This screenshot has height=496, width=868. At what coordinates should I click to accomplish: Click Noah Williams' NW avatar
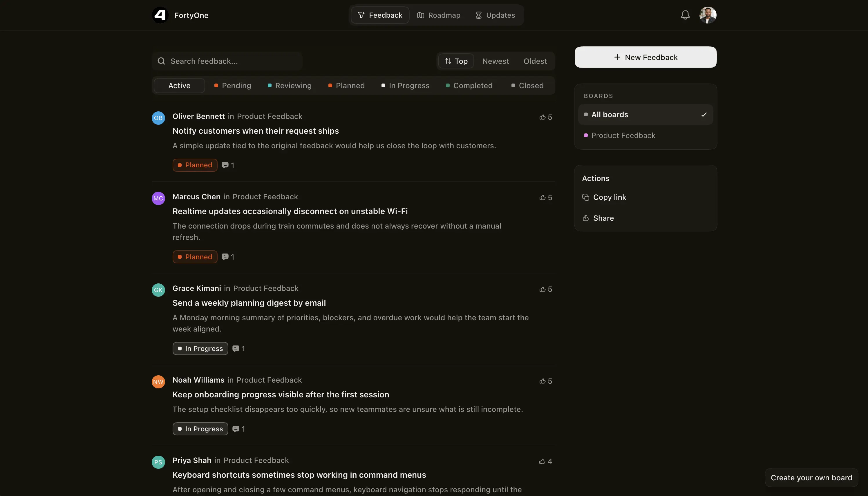pos(158,381)
